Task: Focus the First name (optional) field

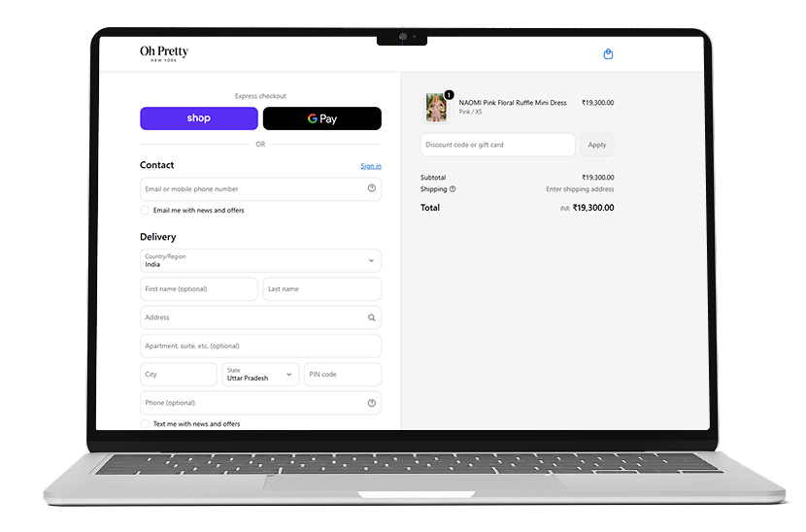Action: coord(199,289)
